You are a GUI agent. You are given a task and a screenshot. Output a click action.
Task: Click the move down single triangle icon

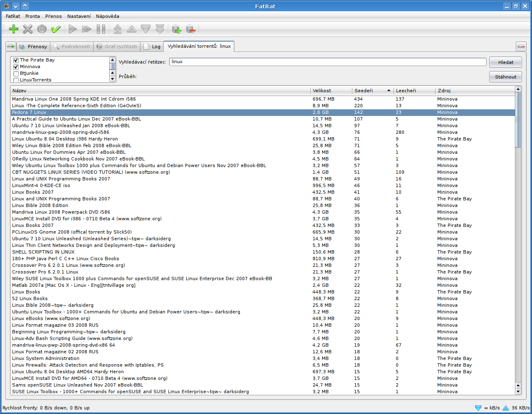pyautogui.click(x=146, y=29)
